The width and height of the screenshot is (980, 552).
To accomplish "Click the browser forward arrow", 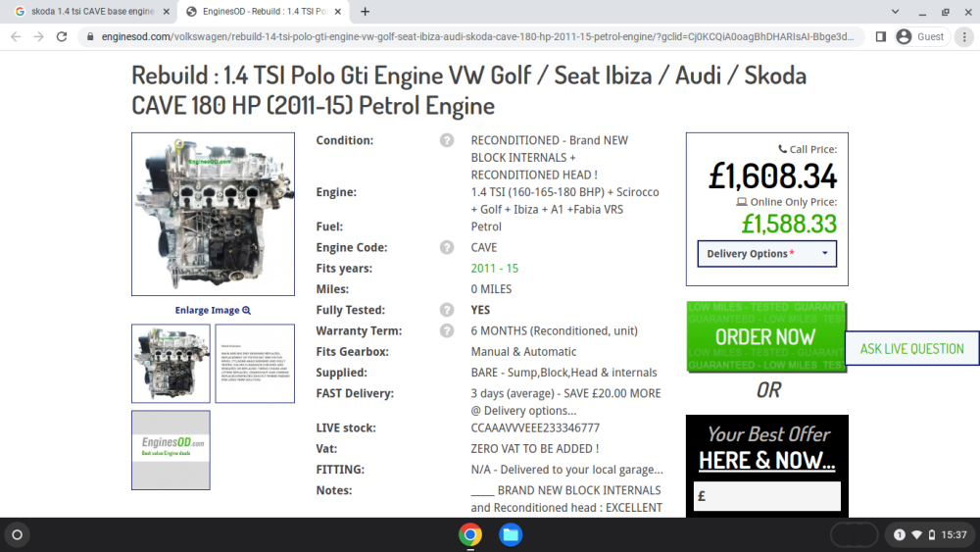I will (39, 37).
